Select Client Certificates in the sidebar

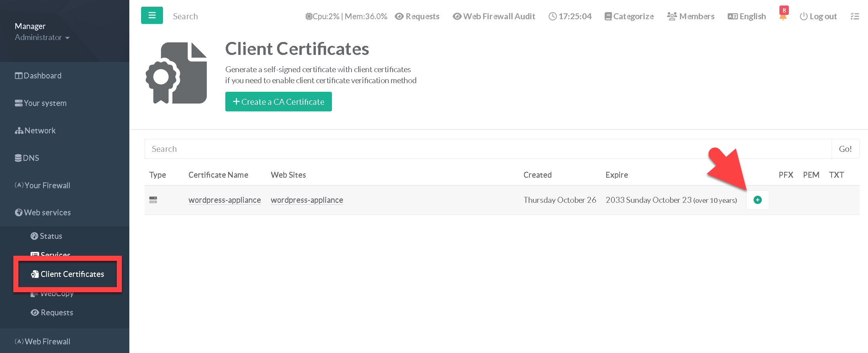[x=68, y=274]
